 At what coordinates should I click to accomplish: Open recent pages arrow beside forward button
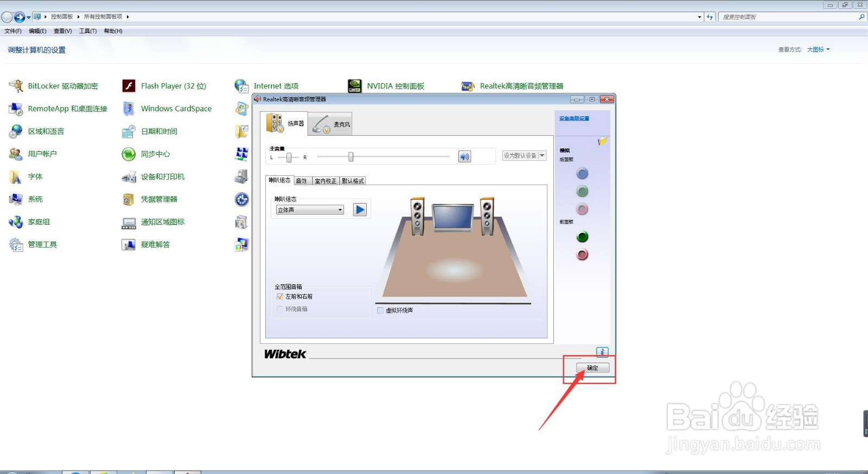click(x=29, y=17)
